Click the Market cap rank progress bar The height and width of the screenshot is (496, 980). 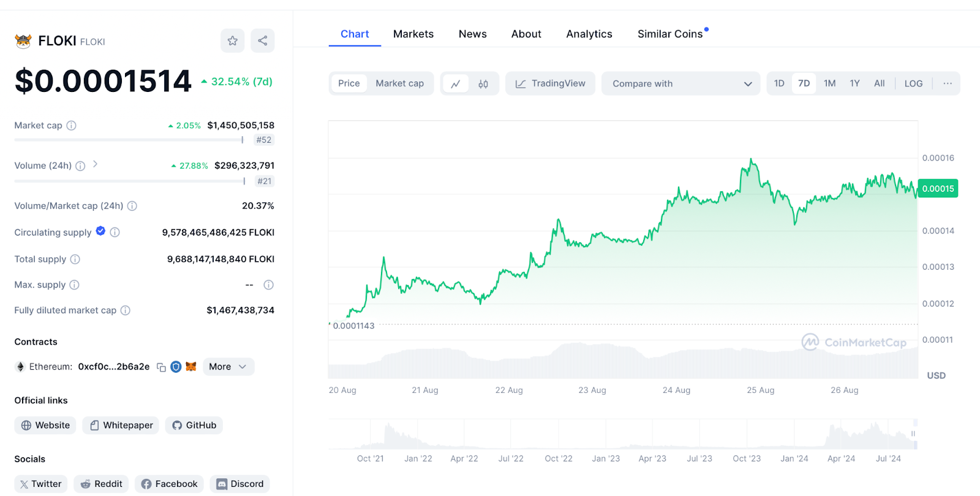coord(129,140)
